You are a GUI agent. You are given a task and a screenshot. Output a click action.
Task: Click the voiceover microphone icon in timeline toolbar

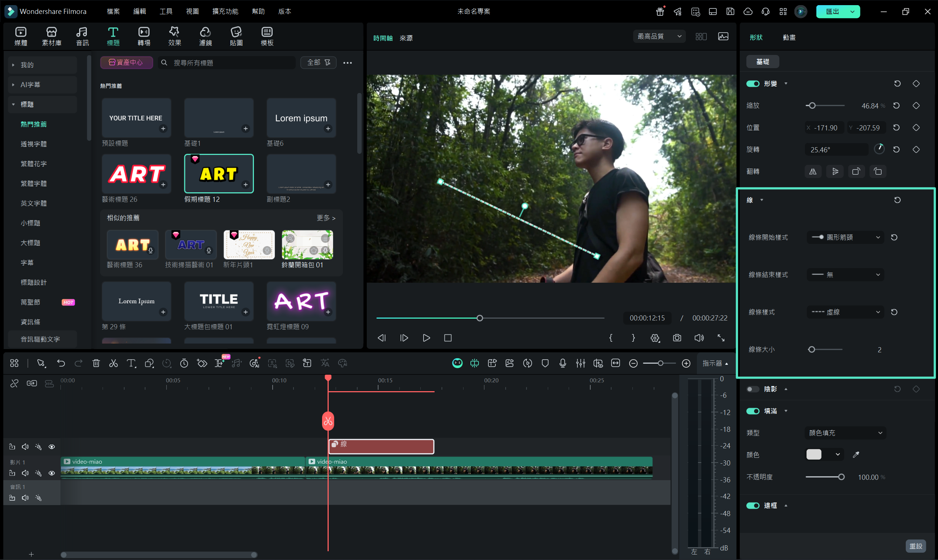(x=562, y=363)
